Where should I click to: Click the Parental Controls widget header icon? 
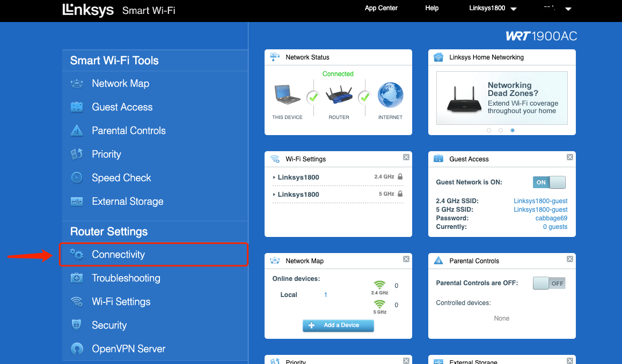pyautogui.click(x=438, y=260)
